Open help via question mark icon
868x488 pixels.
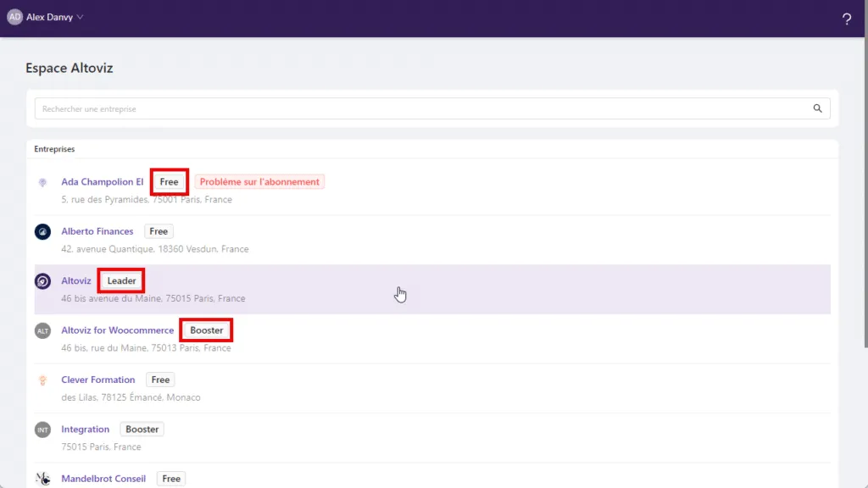tap(847, 19)
